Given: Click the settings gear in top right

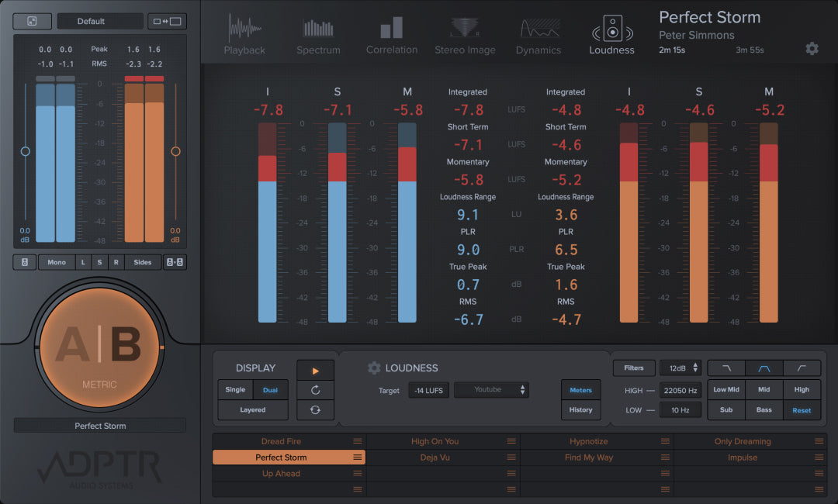Looking at the screenshot, I should (x=812, y=49).
